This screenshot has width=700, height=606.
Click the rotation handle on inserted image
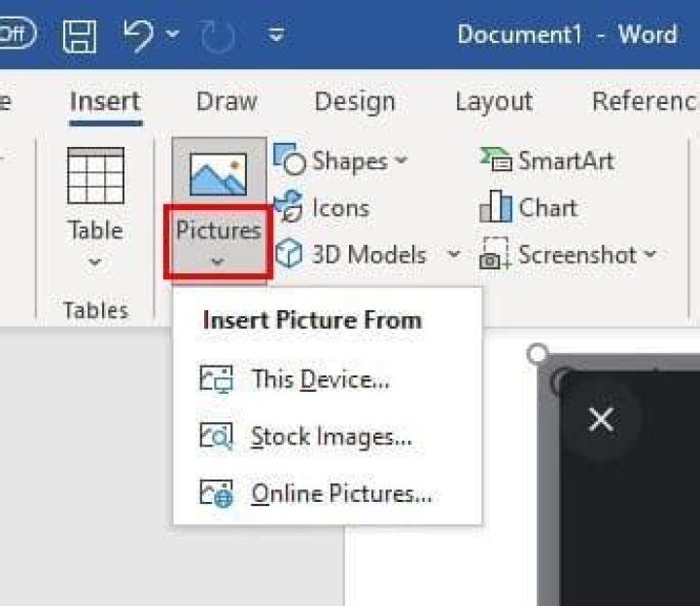537,354
